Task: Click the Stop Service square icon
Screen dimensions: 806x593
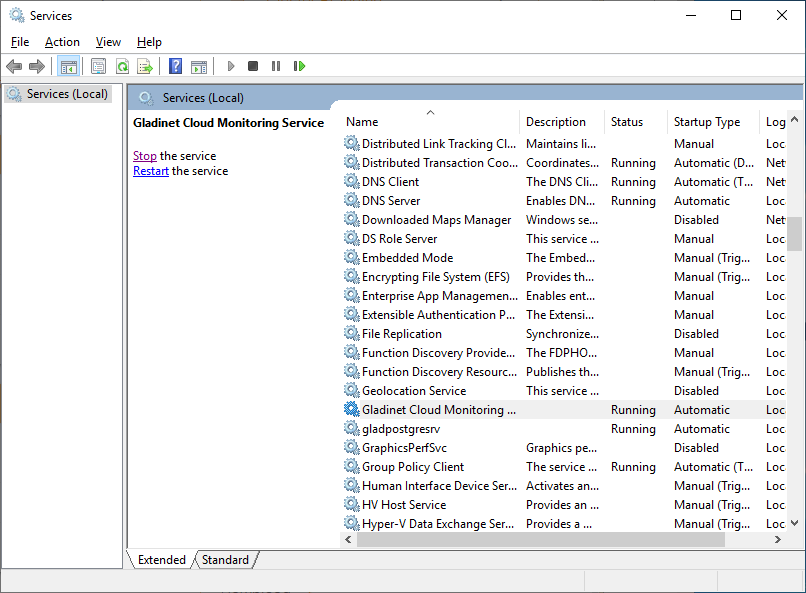Action: click(253, 66)
